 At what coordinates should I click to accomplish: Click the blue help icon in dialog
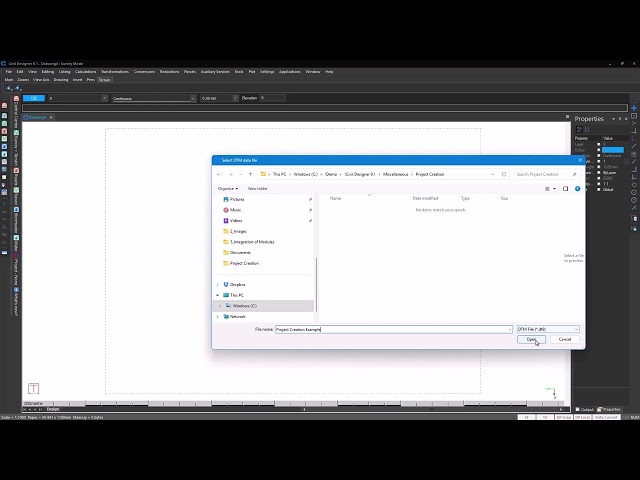pyautogui.click(x=577, y=189)
